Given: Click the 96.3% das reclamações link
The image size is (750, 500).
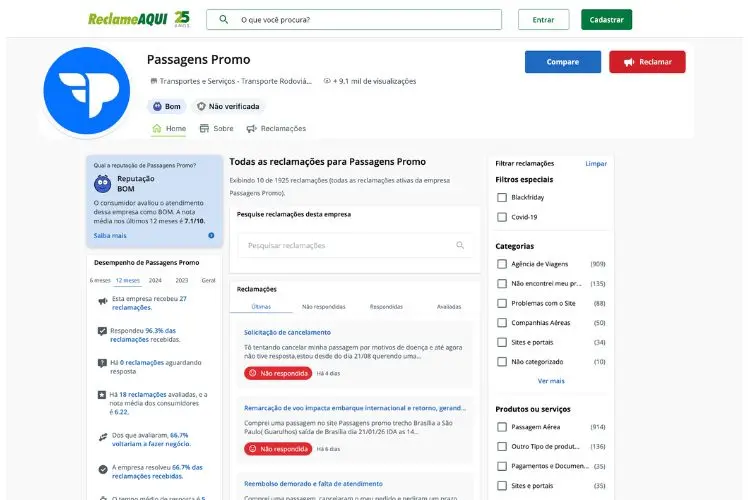Looking at the screenshot, I should click(143, 335).
